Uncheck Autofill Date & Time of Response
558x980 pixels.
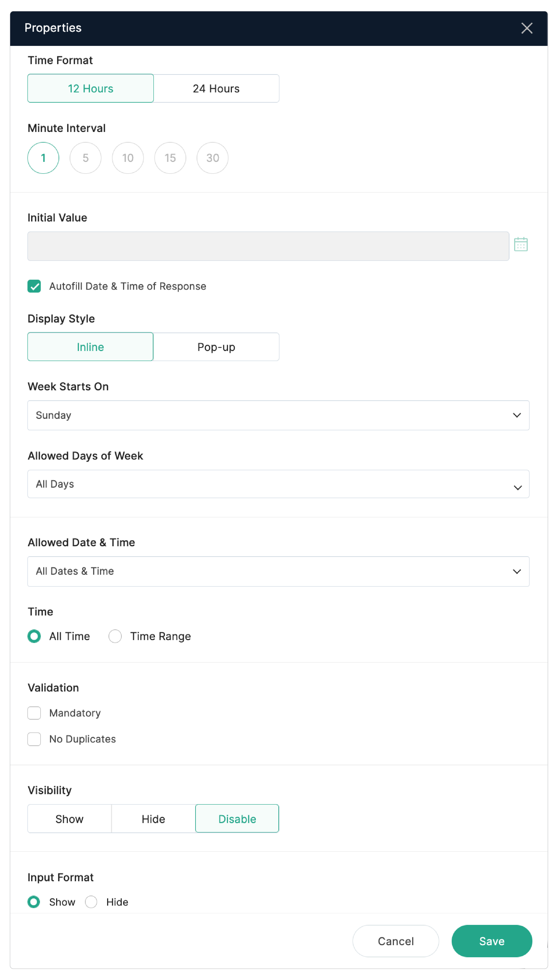tap(34, 286)
